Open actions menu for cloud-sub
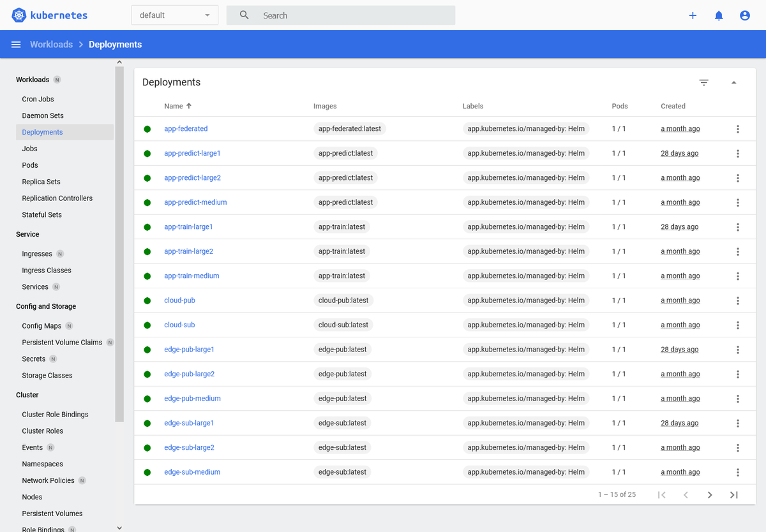This screenshot has height=532, width=766. coord(738,325)
